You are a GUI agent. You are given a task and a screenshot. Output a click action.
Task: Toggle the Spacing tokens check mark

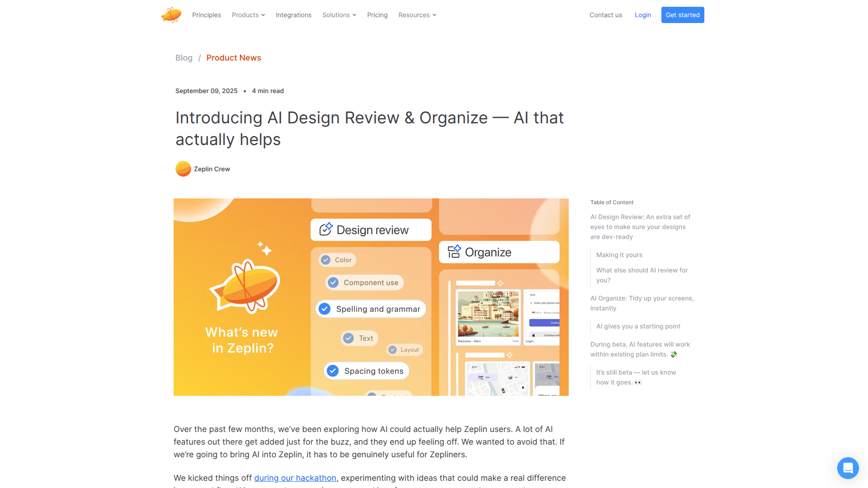coord(332,371)
